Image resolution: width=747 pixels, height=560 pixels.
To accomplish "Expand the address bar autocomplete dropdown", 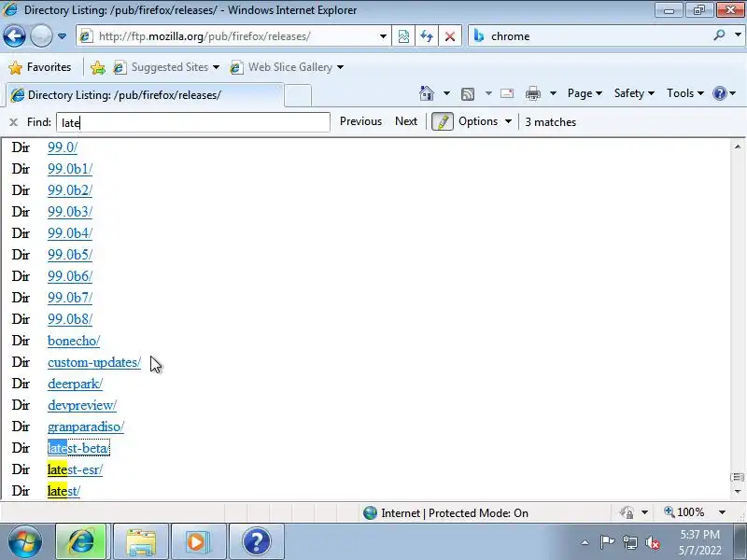I will coord(383,36).
